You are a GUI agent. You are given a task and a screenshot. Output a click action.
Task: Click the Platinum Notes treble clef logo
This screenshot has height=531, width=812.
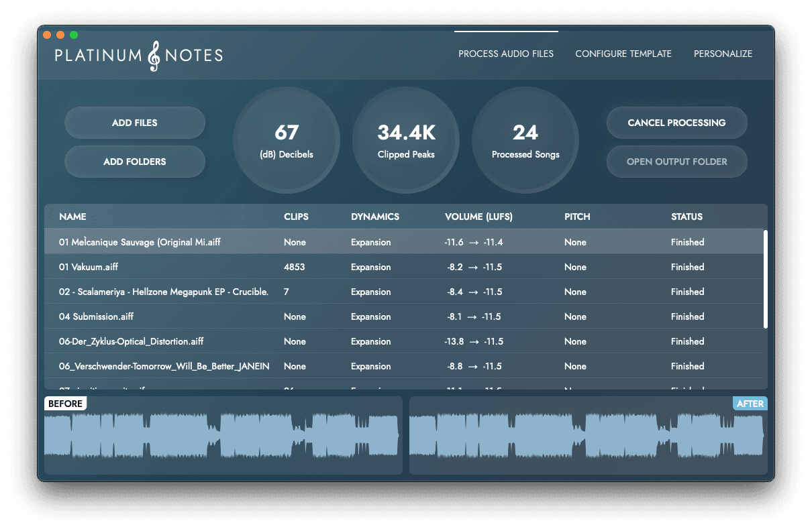(154, 56)
